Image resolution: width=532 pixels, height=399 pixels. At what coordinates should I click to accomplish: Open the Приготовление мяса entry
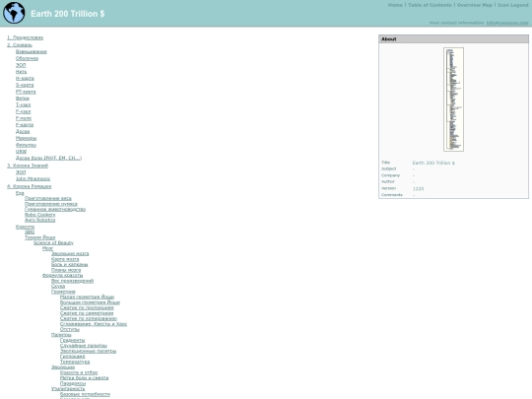click(48, 198)
